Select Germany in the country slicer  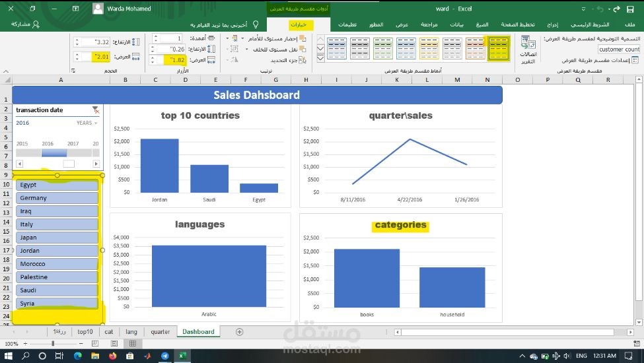[57, 198]
